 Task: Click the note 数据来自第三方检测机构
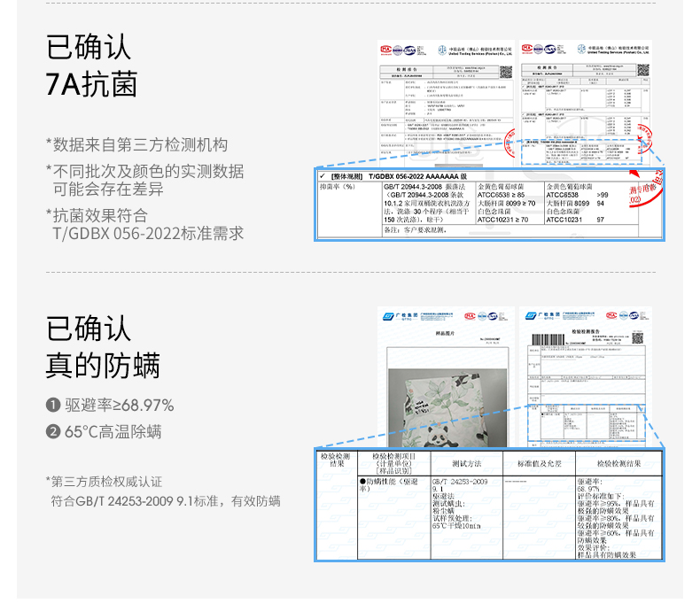click(x=140, y=145)
